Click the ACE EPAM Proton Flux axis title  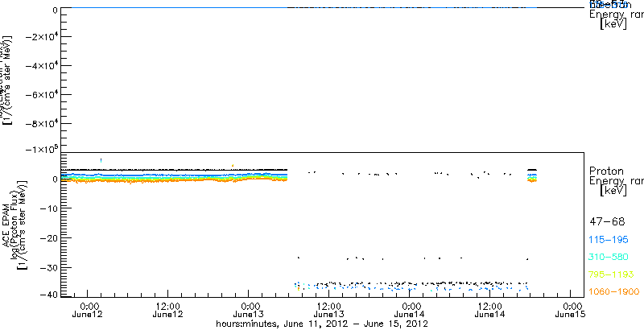point(15,225)
